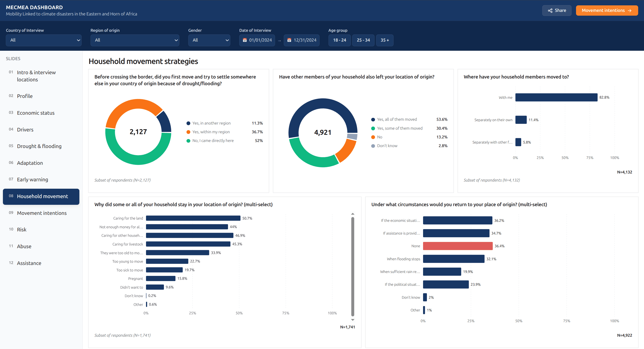Open the Early warning slide
This screenshot has height=349, width=644.
[41, 180]
